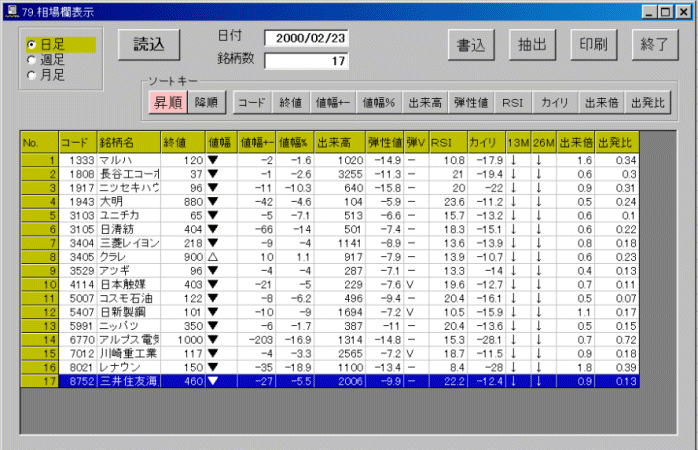Sort by 値幅% key button
This screenshot has height=450, width=698.
379,103
